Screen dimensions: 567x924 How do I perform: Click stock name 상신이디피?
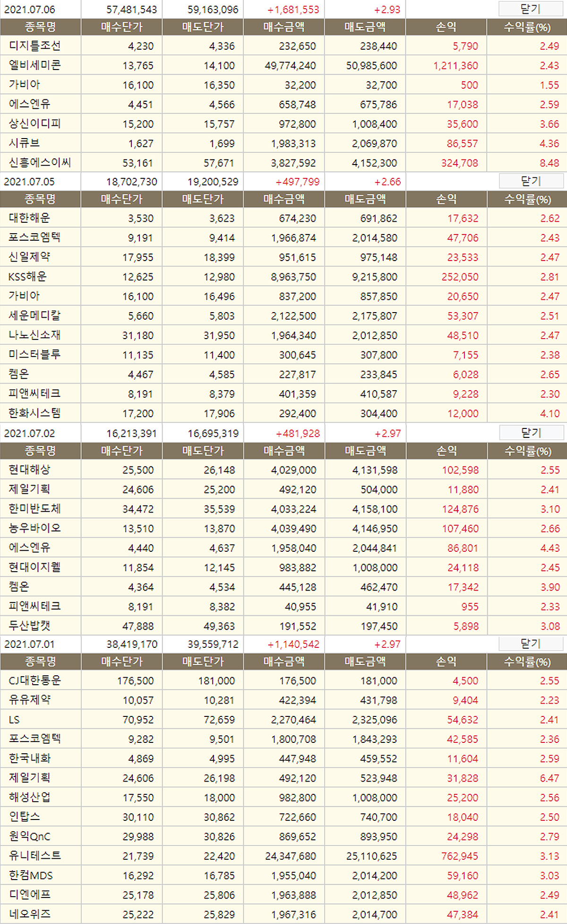(x=34, y=124)
